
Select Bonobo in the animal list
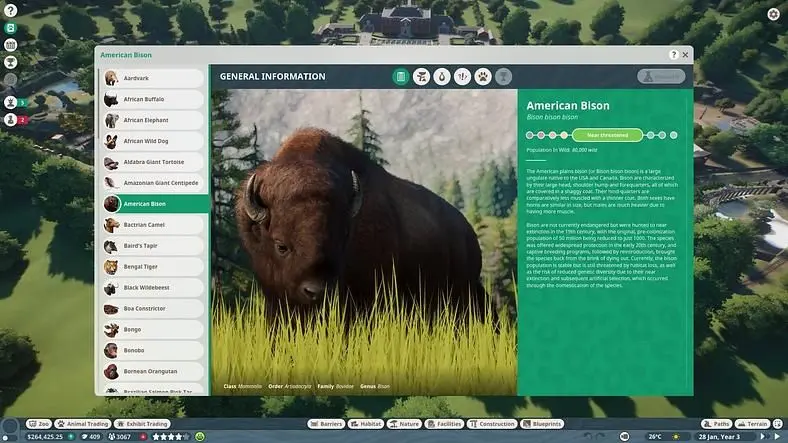click(x=153, y=351)
